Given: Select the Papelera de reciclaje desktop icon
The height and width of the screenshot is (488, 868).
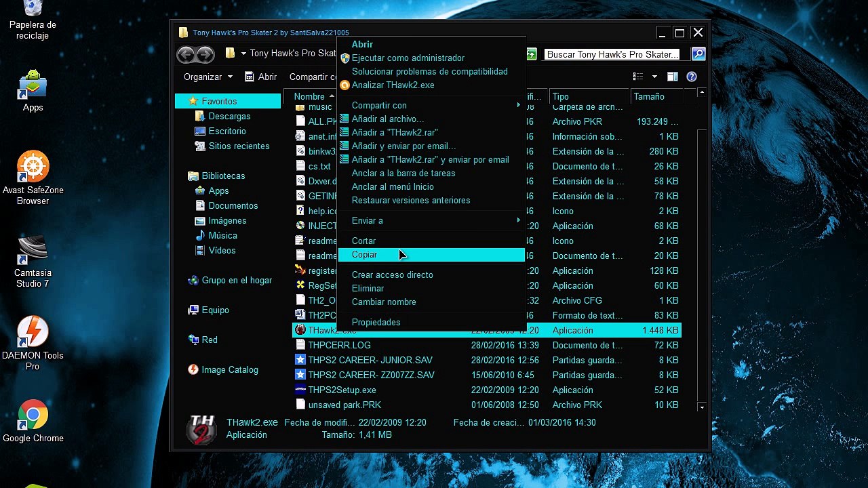Looking at the screenshot, I should (x=33, y=20).
